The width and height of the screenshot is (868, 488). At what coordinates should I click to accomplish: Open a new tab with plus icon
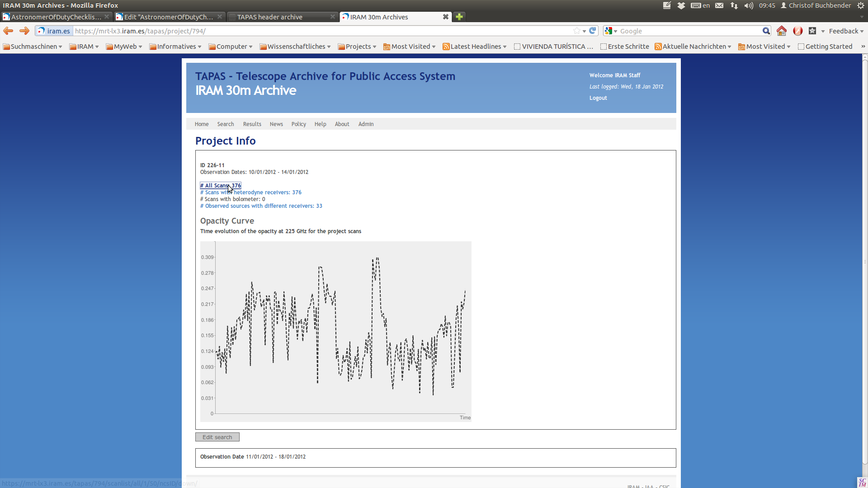pos(459,17)
